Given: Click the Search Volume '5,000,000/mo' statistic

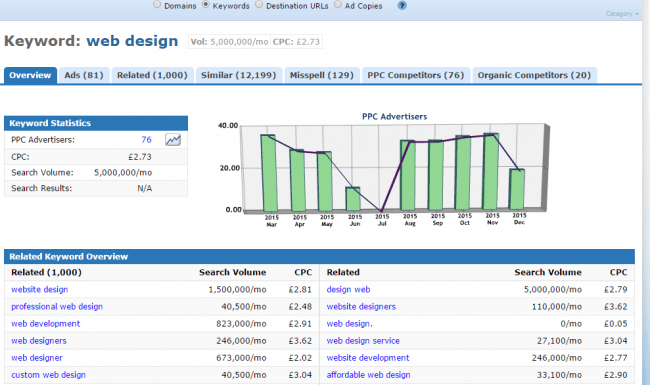Looking at the screenshot, I should (x=123, y=172).
